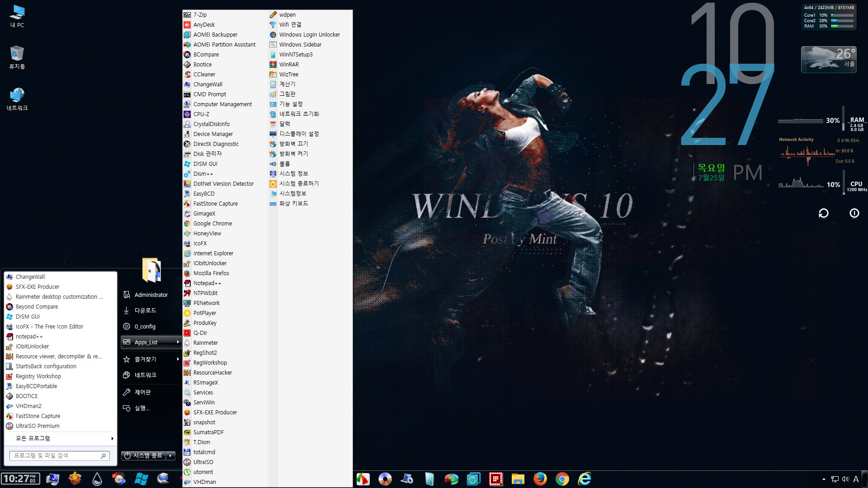
Task: Click the volume icon in system tray
Action: click(x=845, y=479)
